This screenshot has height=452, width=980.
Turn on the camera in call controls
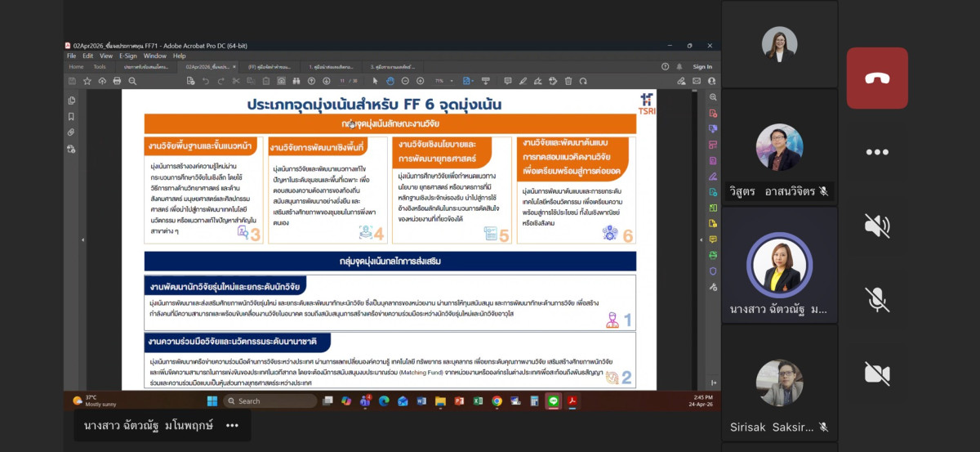pos(877,374)
